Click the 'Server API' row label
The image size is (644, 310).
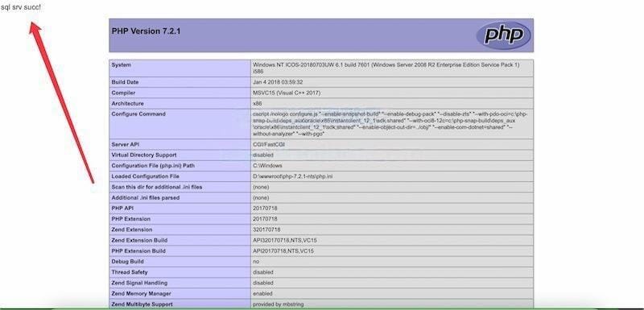126,144
